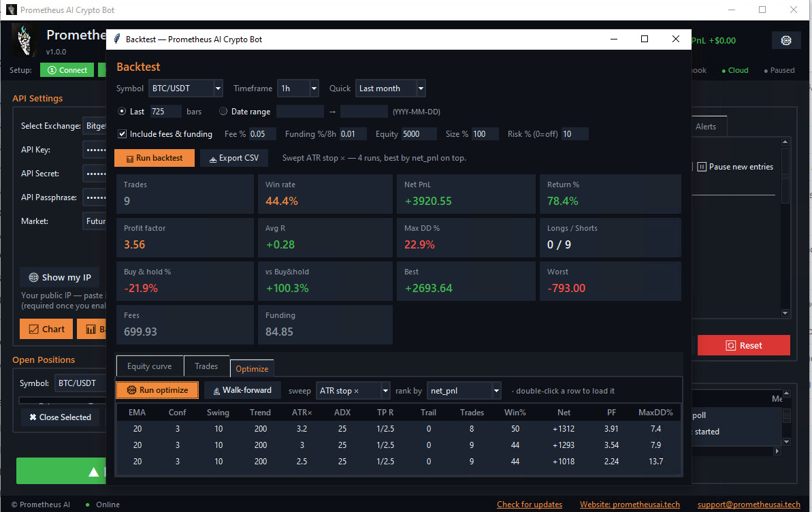Screen dimensions: 812x512
Task: Click the globe icon on Show my IP
Action: (33, 277)
